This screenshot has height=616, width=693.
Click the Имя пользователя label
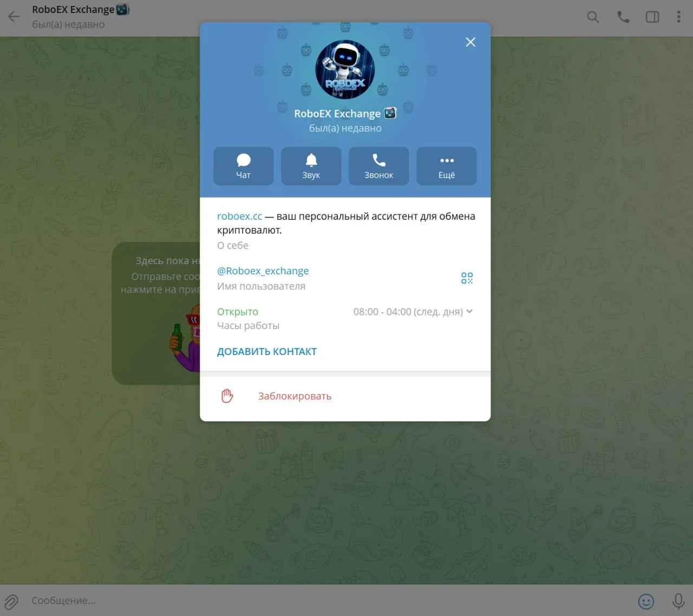[261, 286]
